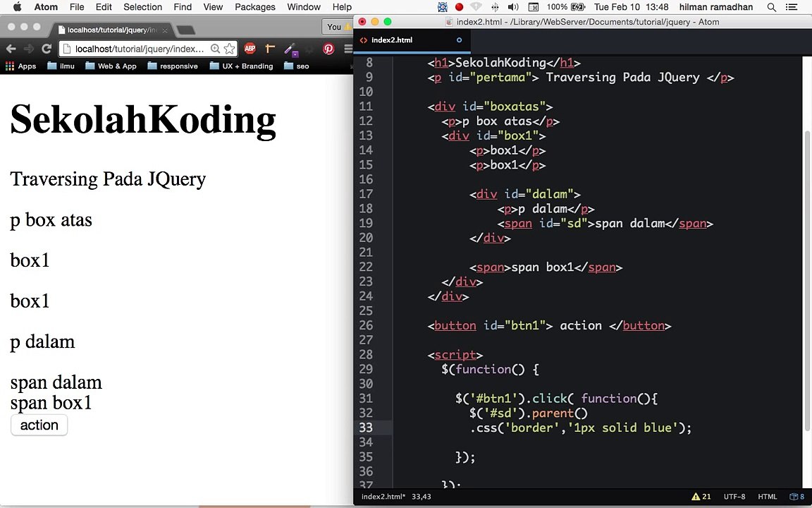Open the Help menu
This screenshot has width=812, height=508.
pyautogui.click(x=342, y=7)
